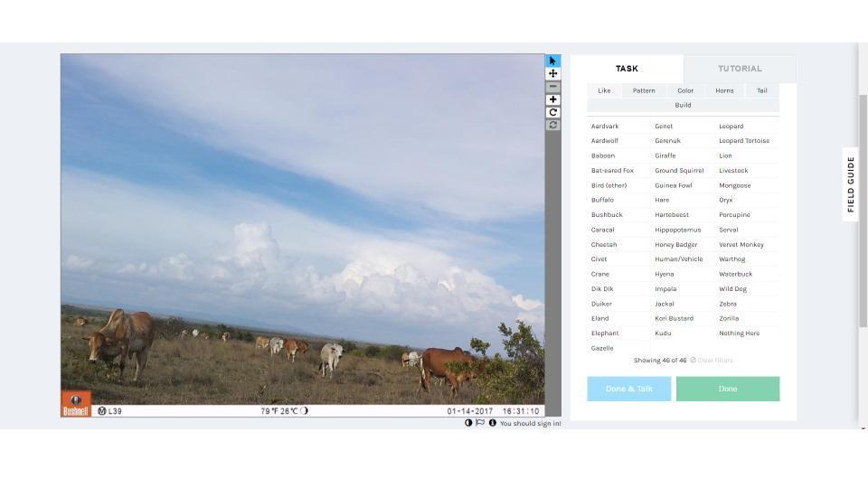Screen dimensions: 868x488
Task: Open subject info icon
Action: [492, 423]
